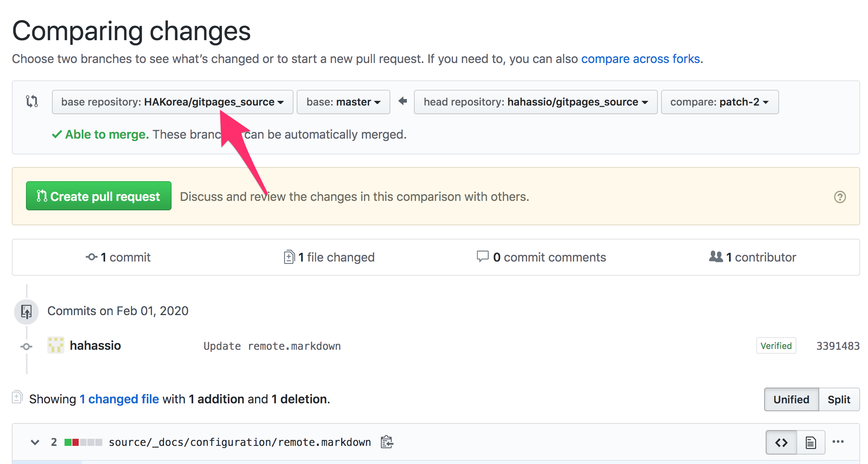Click the commit node icon beside hahassio
The width and height of the screenshot is (868, 464).
coord(26,347)
